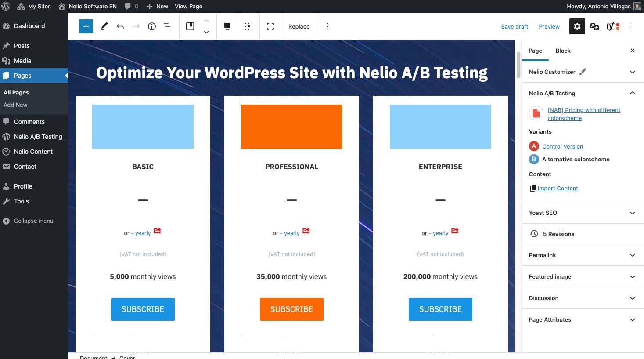The image size is (644, 359).
Task: Open the New content menu
Action: pyautogui.click(x=157, y=6)
